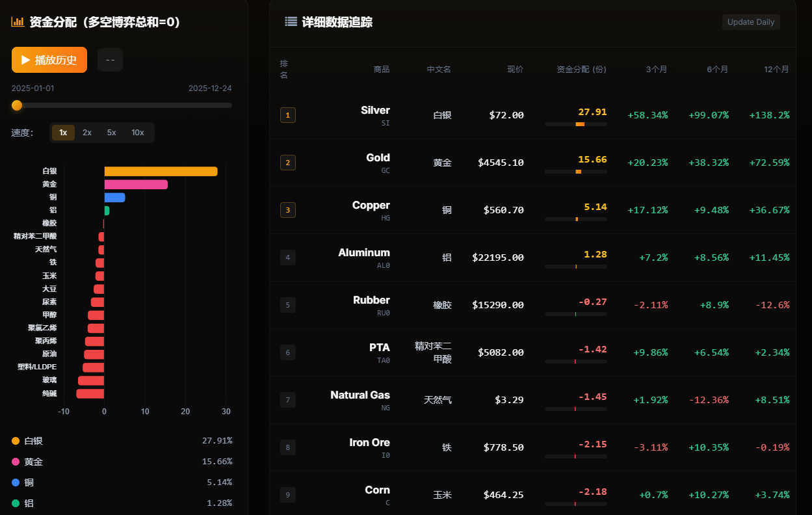Click rank badge 2 next to Gold

(x=287, y=163)
